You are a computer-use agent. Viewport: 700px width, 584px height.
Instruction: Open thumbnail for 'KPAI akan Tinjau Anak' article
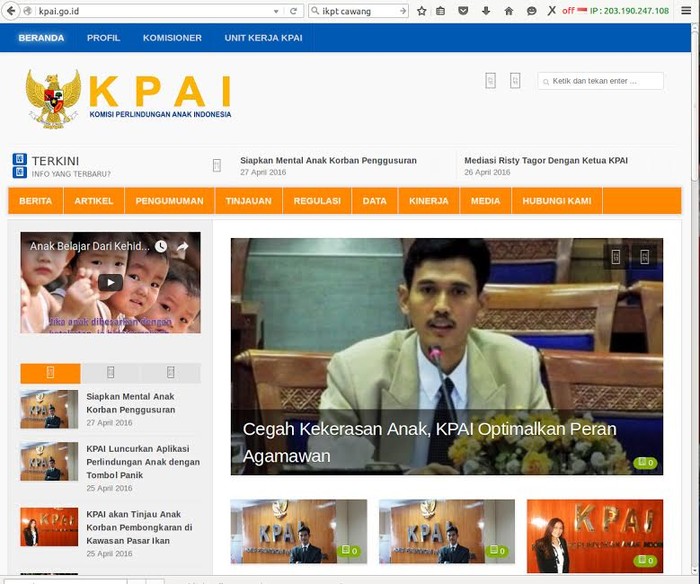click(x=49, y=527)
